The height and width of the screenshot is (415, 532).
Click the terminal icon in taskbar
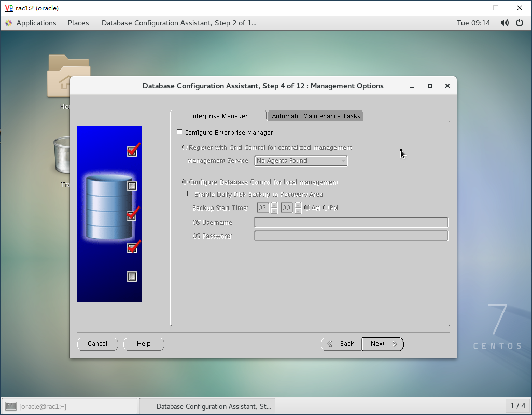[11, 406]
